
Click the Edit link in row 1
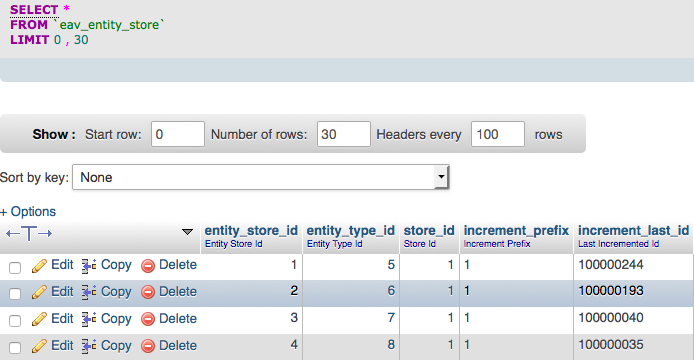coord(62,265)
